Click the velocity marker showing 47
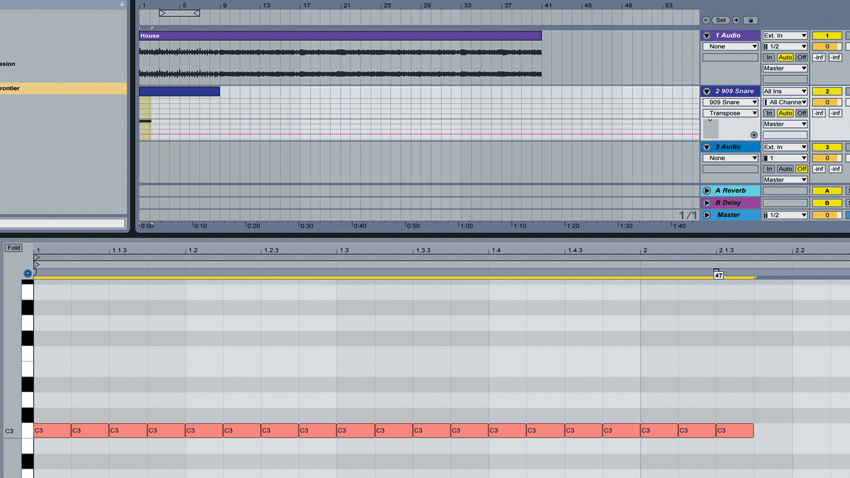Screen dimensions: 850x478 pos(718,275)
